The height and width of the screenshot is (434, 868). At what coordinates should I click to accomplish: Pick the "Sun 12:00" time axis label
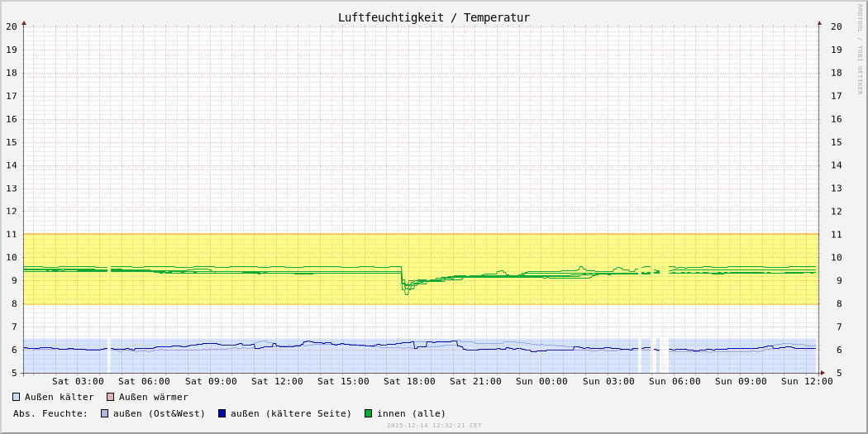point(806,381)
